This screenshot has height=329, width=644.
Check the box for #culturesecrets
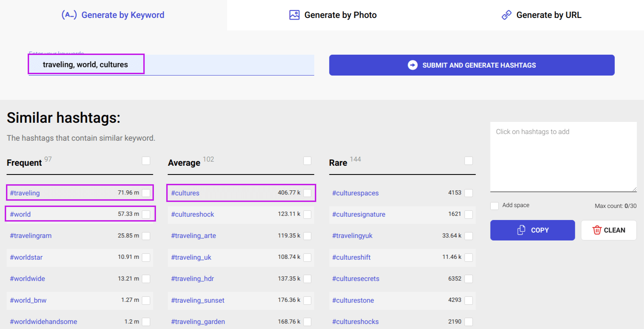point(468,278)
